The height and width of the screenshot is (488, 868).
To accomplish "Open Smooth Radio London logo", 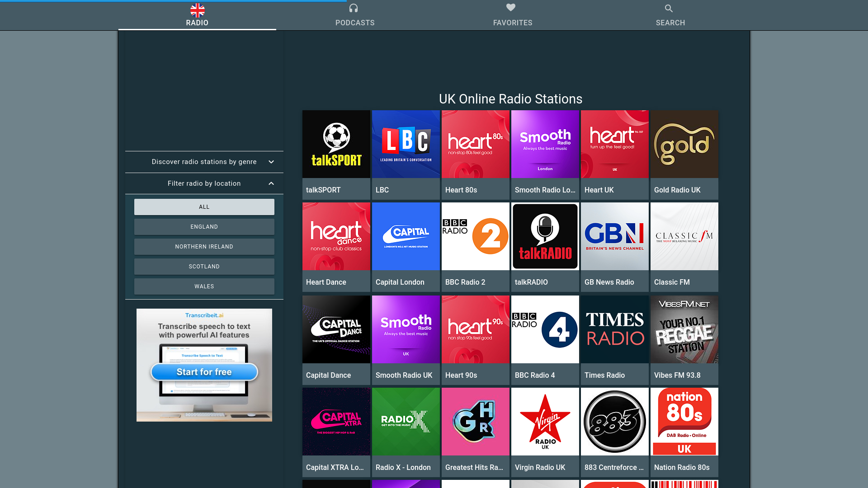I will pos(545,144).
